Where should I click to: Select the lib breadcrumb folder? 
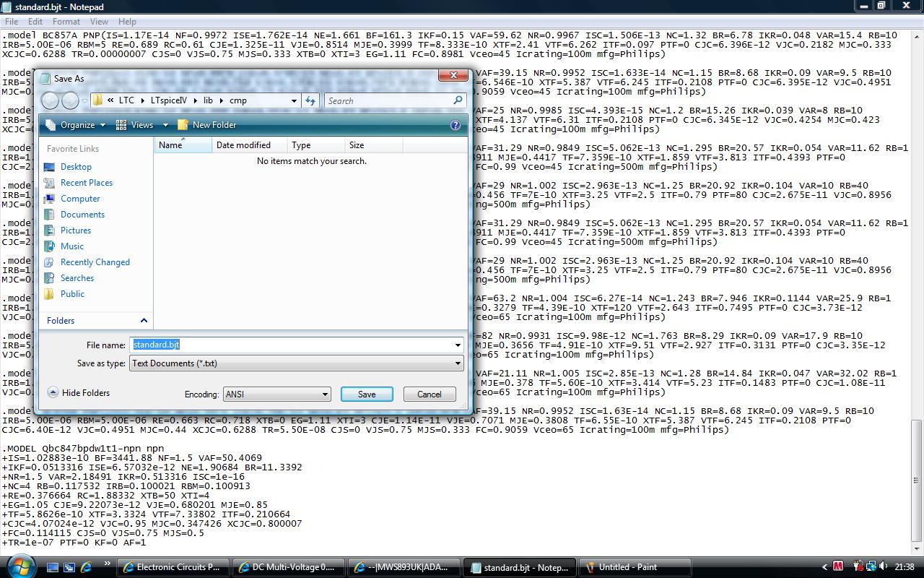click(x=208, y=100)
